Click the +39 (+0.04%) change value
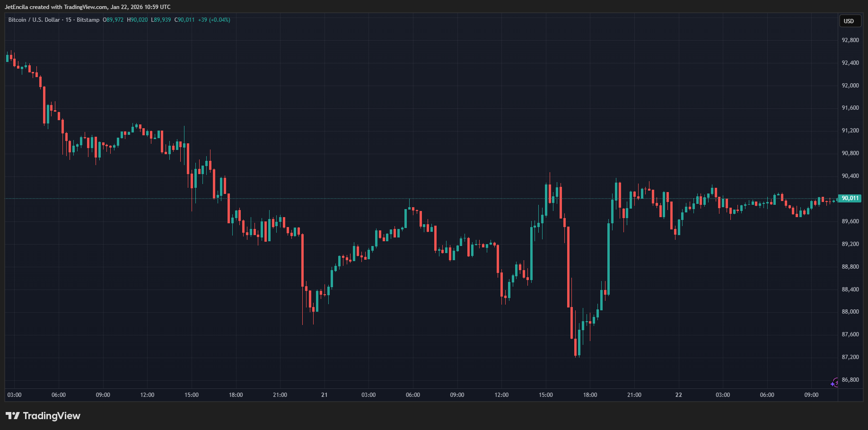This screenshot has width=868, height=430. click(x=214, y=20)
